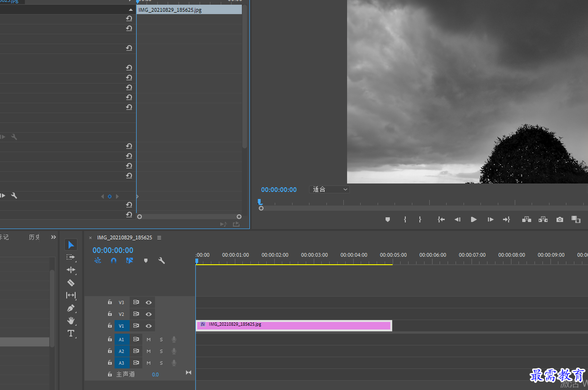This screenshot has width=588, height=390.
Task: Mute the A3 track
Action: pos(148,363)
